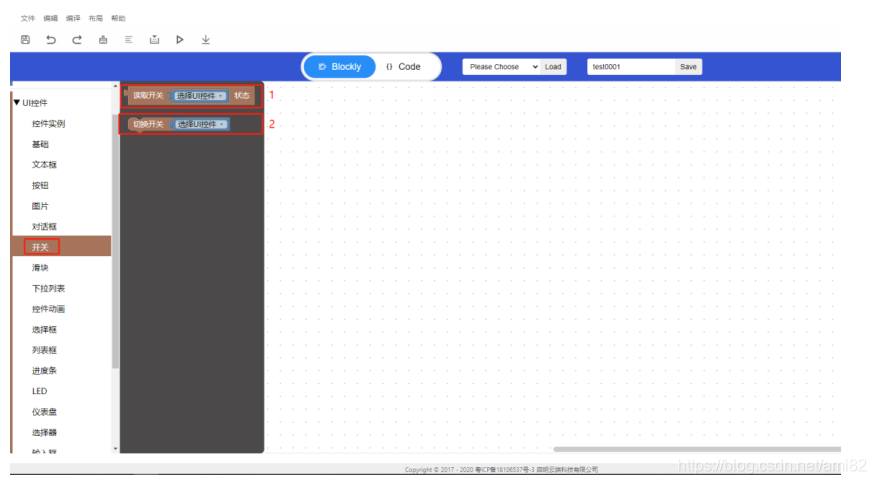This screenshot has width=876, height=484.
Task: Pick the 切换开关 block
Action: [x=179, y=124]
